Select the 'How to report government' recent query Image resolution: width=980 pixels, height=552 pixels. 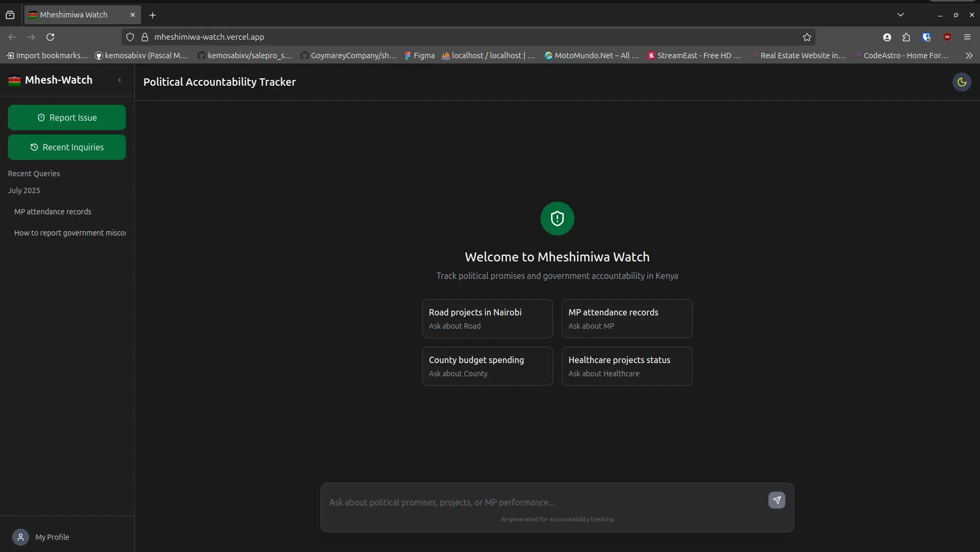70,233
